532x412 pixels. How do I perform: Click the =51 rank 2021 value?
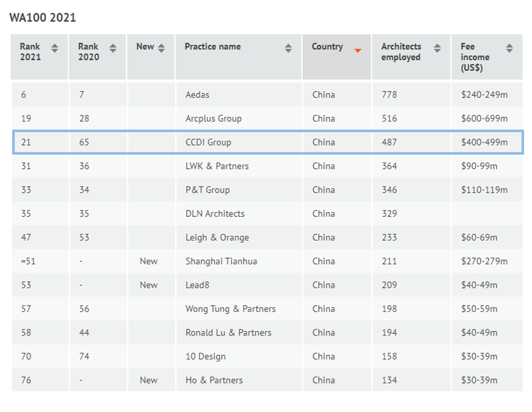(28, 261)
